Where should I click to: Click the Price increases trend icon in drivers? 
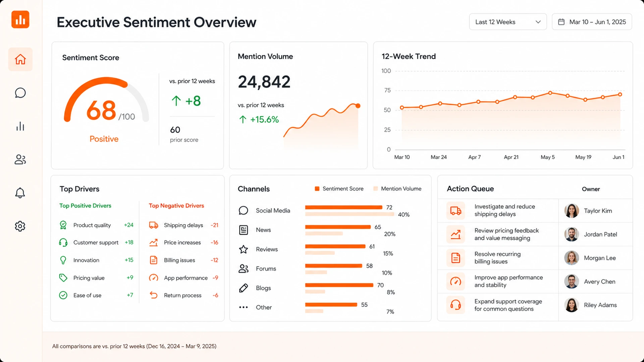[154, 242]
